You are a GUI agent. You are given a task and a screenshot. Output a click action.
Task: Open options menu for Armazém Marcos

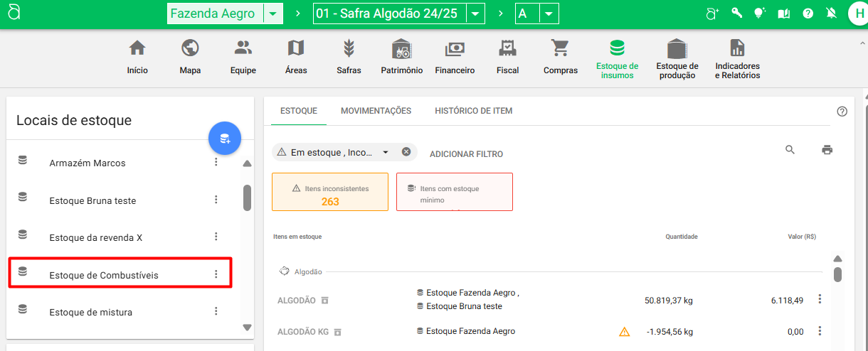point(216,163)
